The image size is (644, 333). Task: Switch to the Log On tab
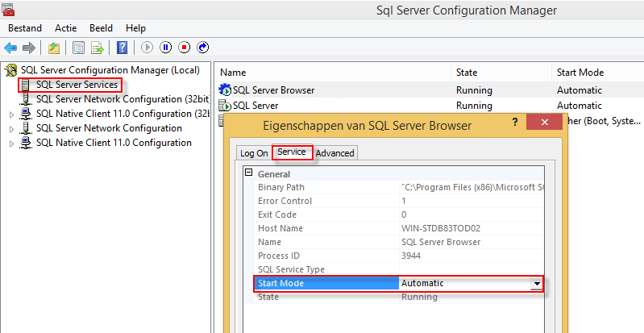pyautogui.click(x=254, y=153)
